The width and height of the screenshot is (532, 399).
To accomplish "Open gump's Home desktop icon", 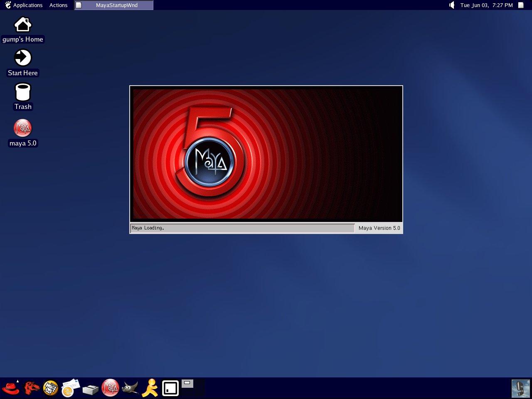I will point(23,30).
